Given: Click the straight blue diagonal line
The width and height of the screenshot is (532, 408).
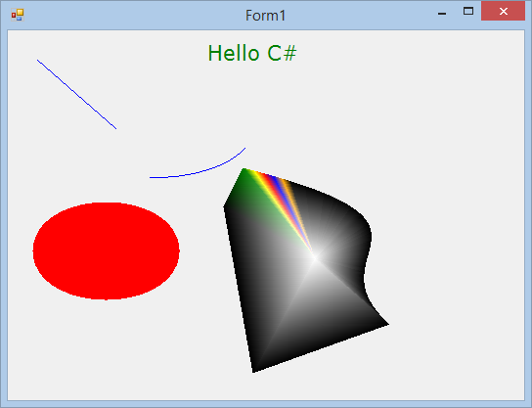Looking at the screenshot, I should (x=76, y=94).
